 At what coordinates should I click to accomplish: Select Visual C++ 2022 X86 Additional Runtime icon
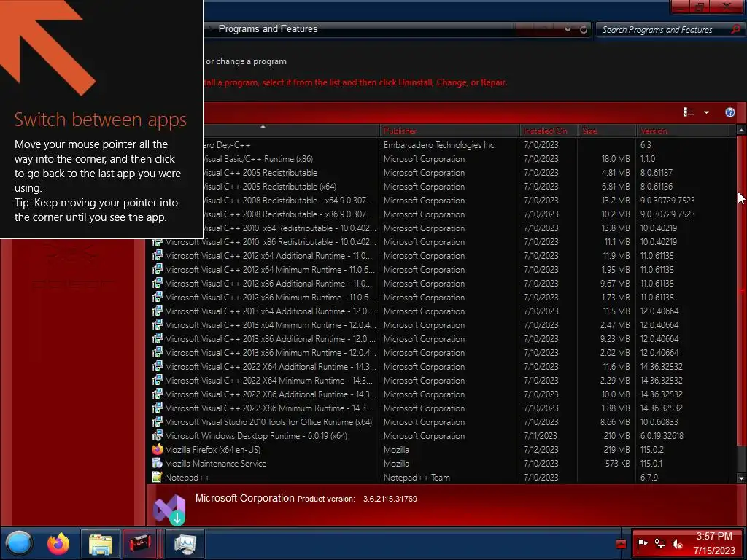coord(158,394)
